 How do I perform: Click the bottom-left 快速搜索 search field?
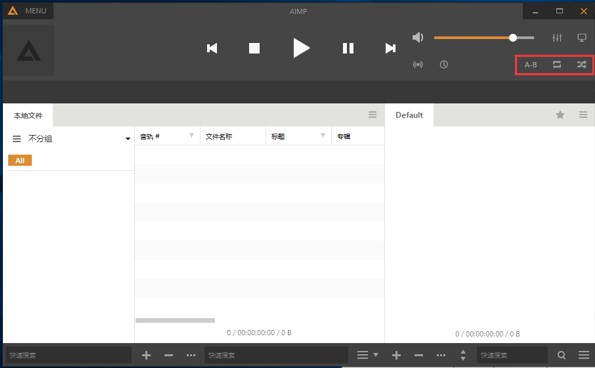tap(68, 355)
